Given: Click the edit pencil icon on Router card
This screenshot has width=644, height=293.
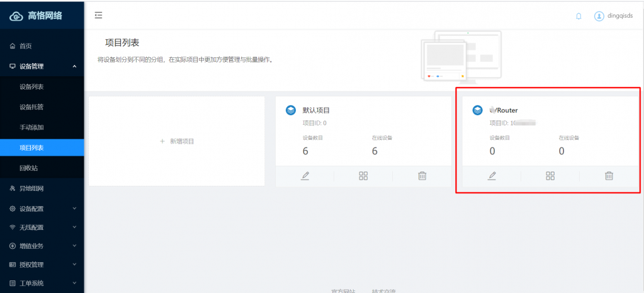Looking at the screenshot, I should coord(492,176).
